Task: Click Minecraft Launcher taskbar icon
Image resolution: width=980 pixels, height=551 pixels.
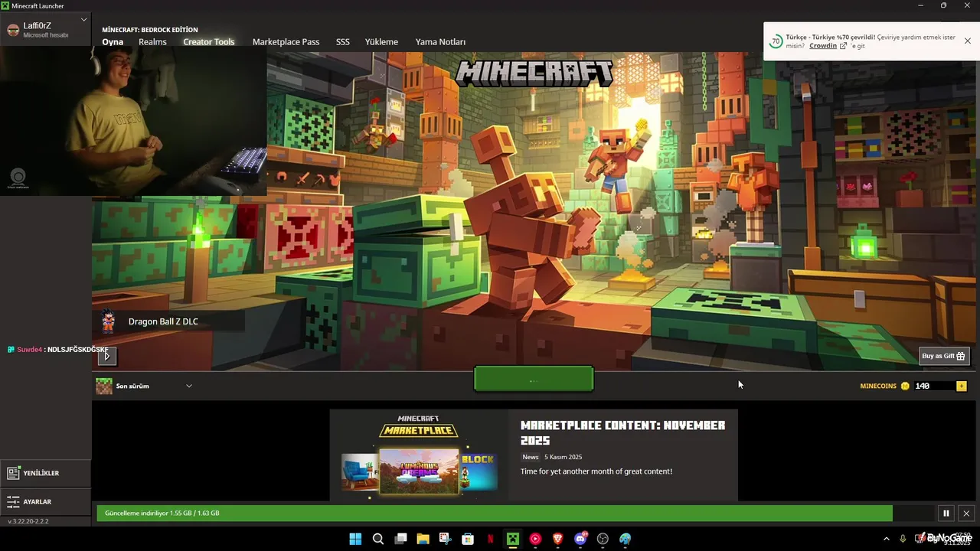Action: [512, 539]
